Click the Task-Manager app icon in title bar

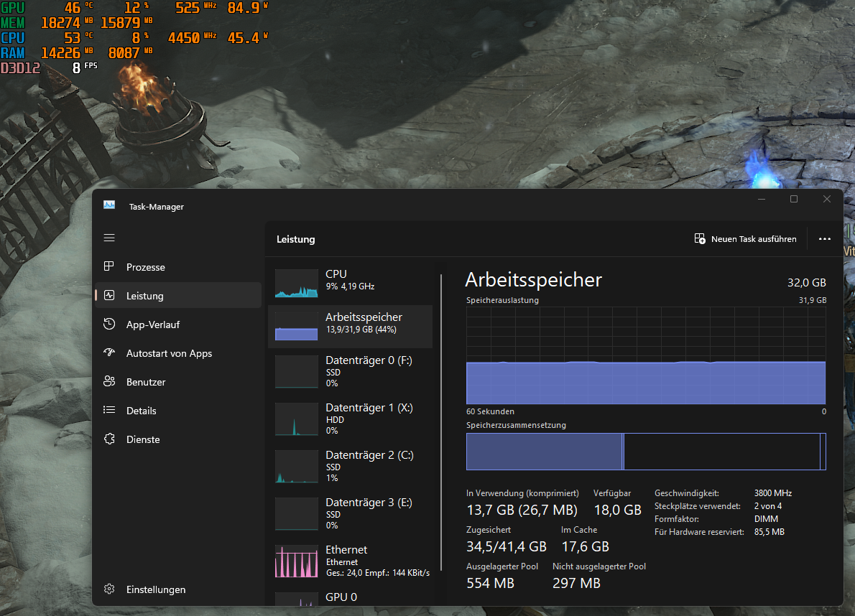[x=109, y=205]
